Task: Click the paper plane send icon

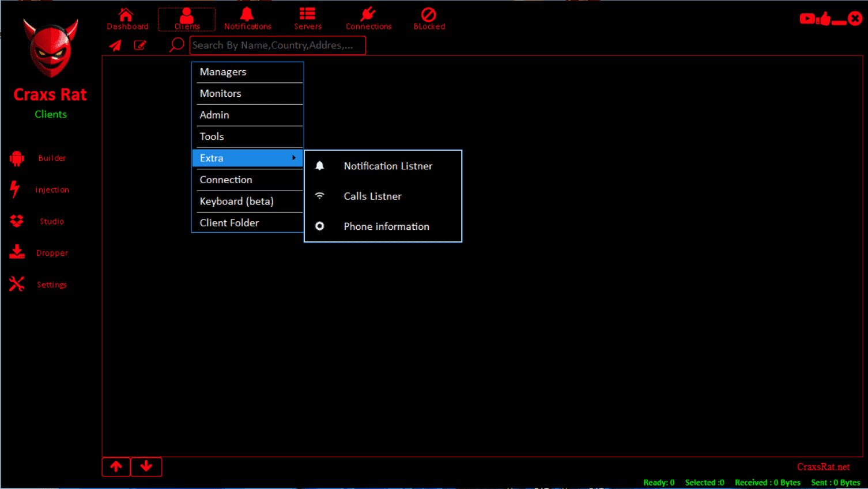Action: coord(116,46)
